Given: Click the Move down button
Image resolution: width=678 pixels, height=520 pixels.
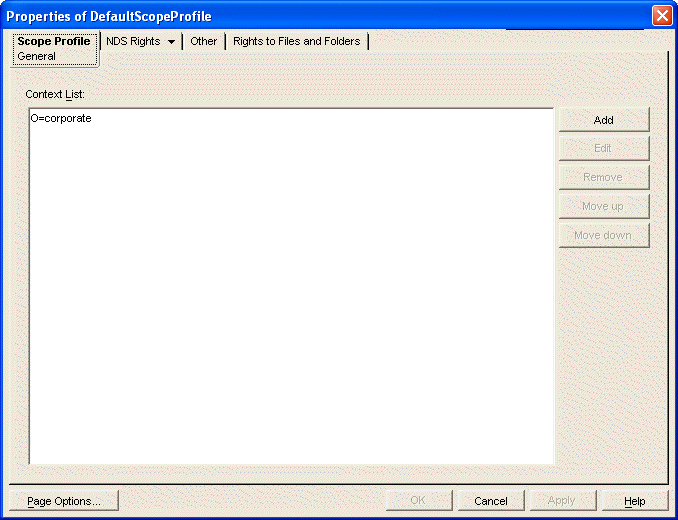Looking at the screenshot, I should coord(604,236).
